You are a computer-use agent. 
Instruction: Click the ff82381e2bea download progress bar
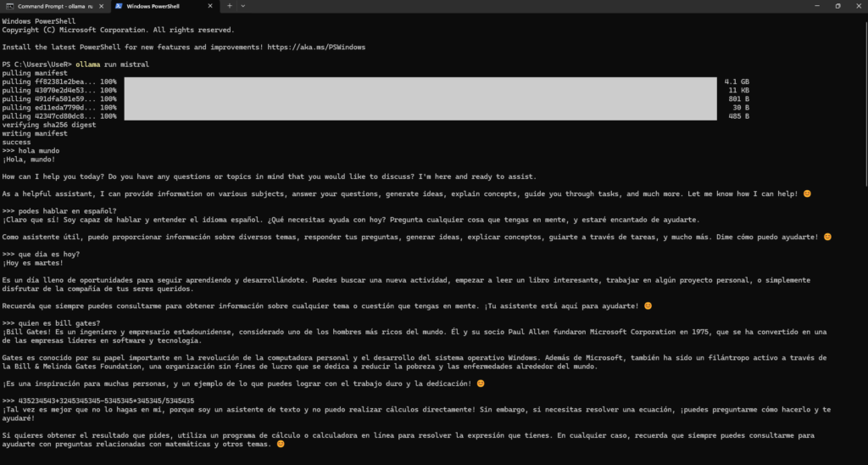tap(420, 81)
